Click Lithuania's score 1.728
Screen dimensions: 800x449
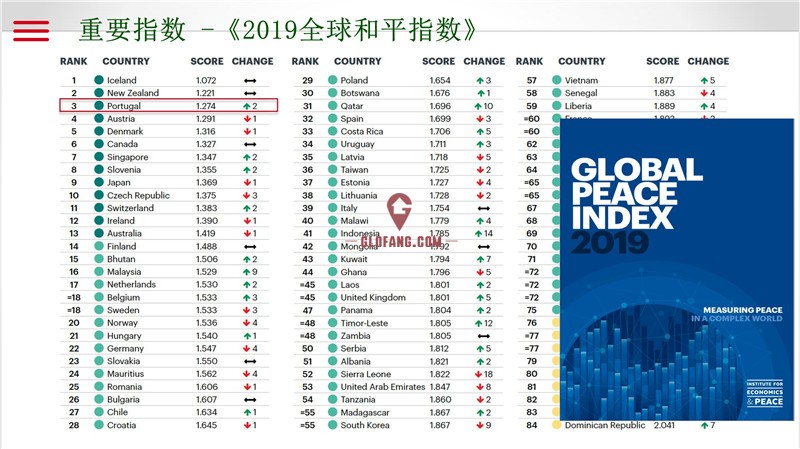439,195
